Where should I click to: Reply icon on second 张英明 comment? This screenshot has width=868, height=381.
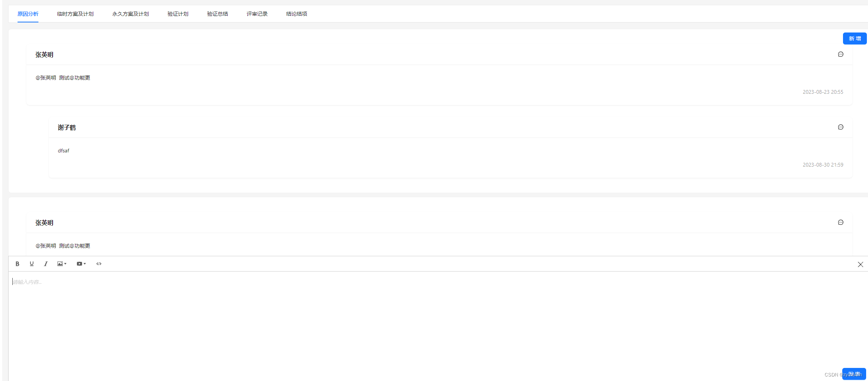(840, 222)
